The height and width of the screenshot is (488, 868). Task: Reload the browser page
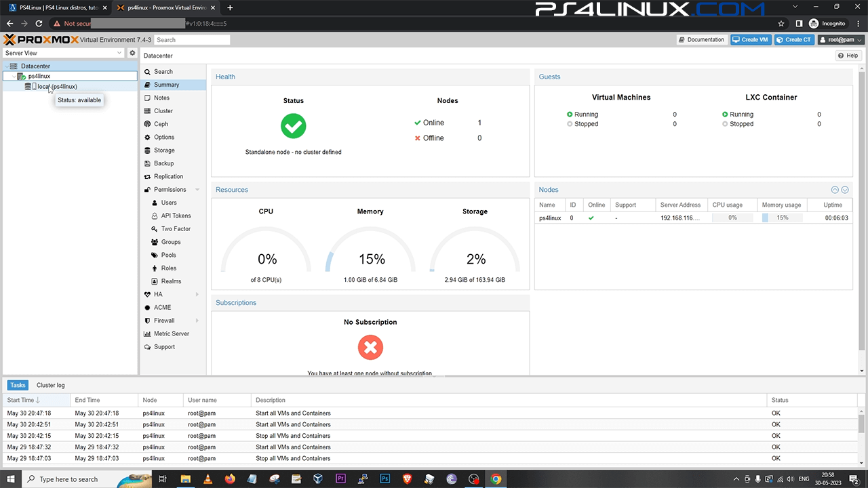[40, 23]
